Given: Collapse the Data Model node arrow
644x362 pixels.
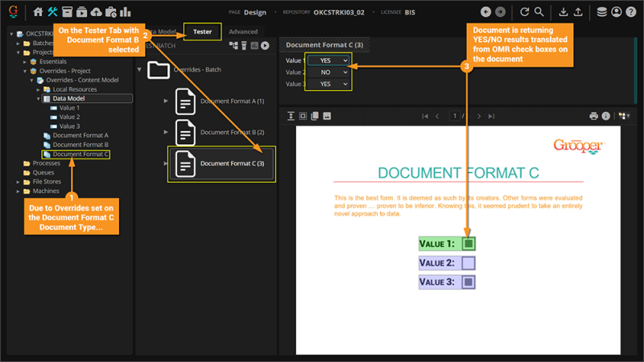Looking at the screenshot, I should pos(38,99).
